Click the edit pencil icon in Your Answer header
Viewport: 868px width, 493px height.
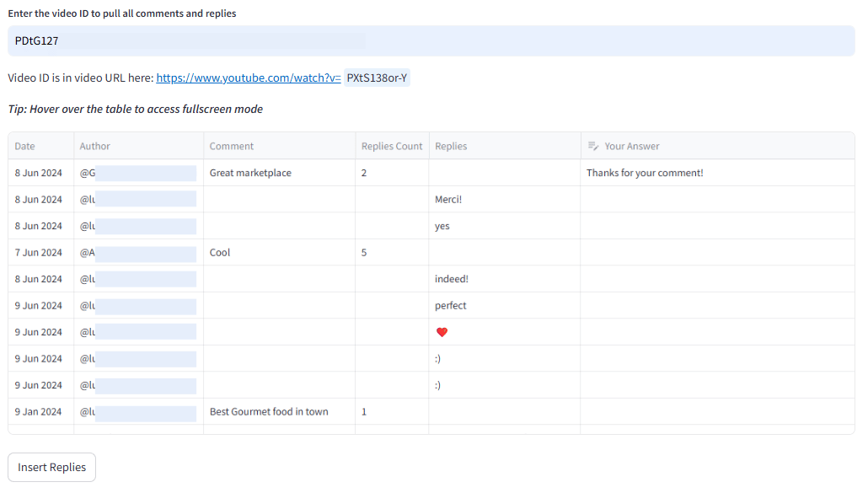click(x=593, y=145)
